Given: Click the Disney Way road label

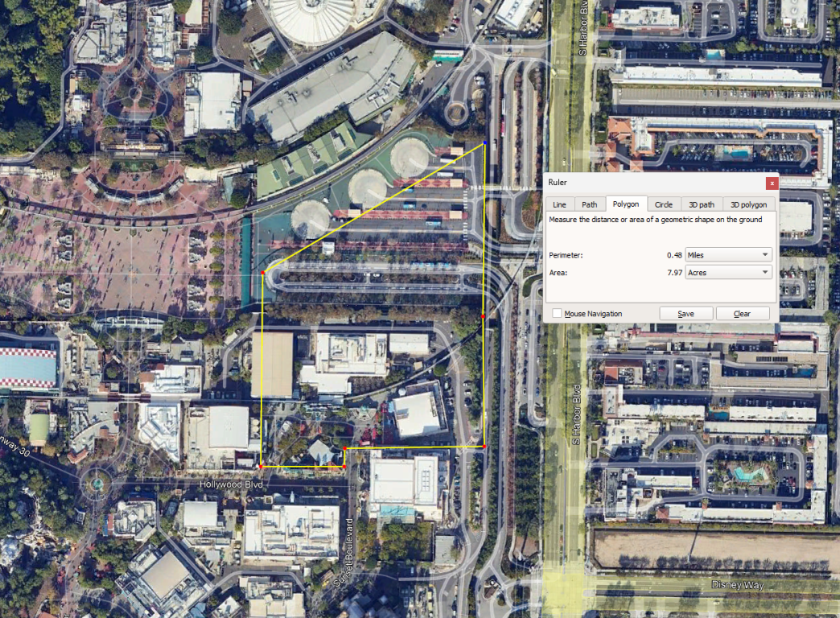Looking at the screenshot, I should tap(737, 584).
